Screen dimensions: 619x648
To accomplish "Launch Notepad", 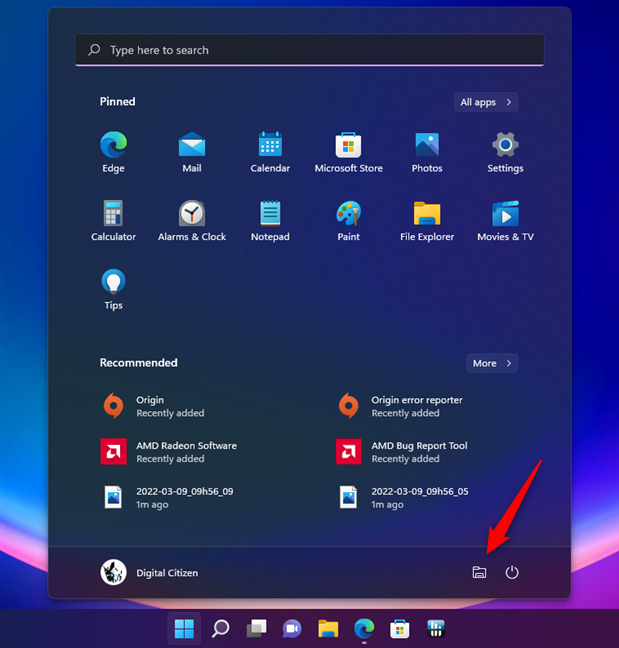I will point(270,221).
